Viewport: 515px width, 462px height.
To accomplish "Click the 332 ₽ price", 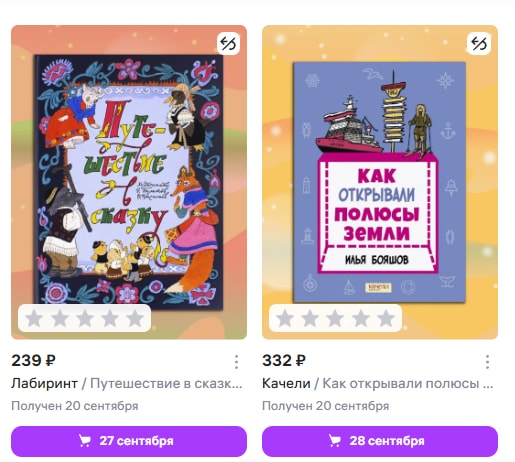I will tap(284, 360).
